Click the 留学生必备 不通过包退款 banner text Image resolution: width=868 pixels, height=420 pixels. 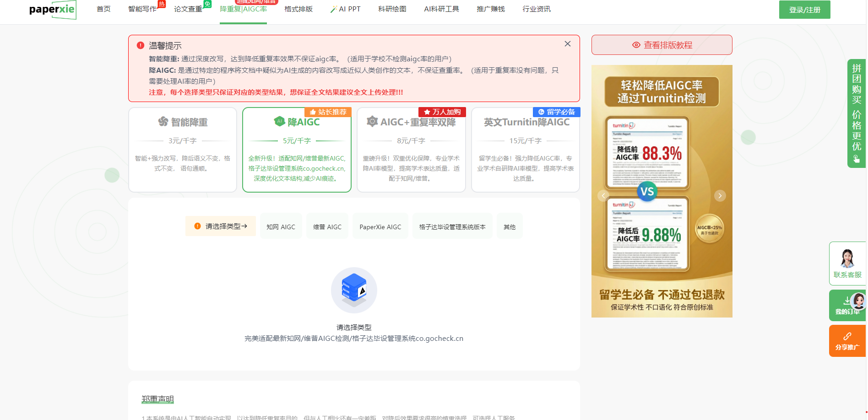point(662,295)
